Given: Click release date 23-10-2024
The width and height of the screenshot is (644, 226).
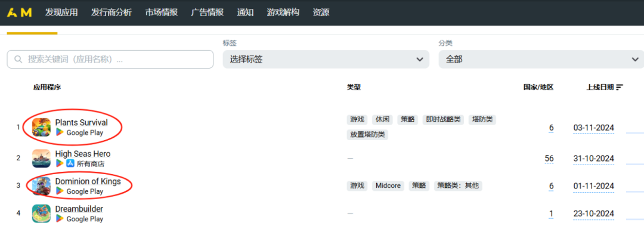Looking at the screenshot, I should [594, 213].
